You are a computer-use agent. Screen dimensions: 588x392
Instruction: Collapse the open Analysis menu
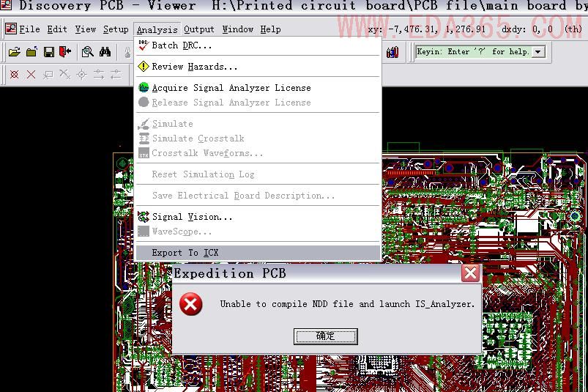pyautogui.click(x=157, y=29)
